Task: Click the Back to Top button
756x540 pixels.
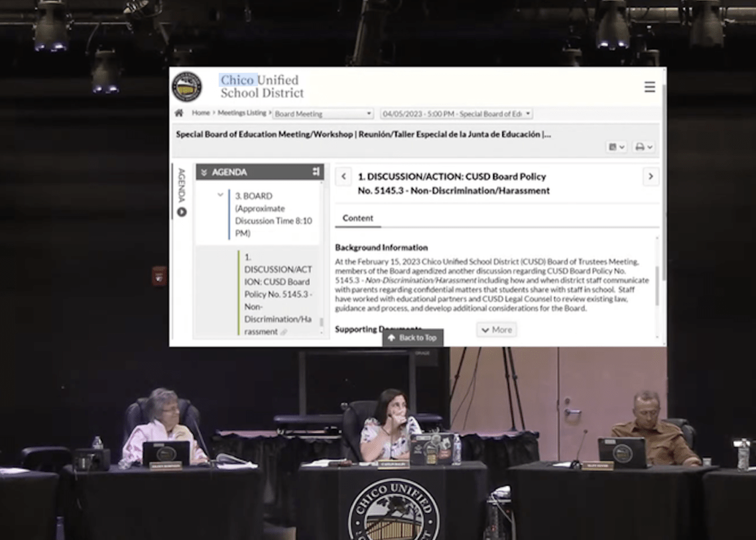Action: [x=412, y=338]
